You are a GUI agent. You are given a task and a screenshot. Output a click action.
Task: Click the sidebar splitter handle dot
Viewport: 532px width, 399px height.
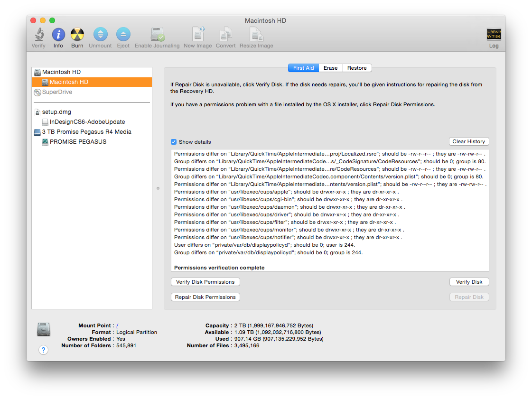tap(158, 188)
